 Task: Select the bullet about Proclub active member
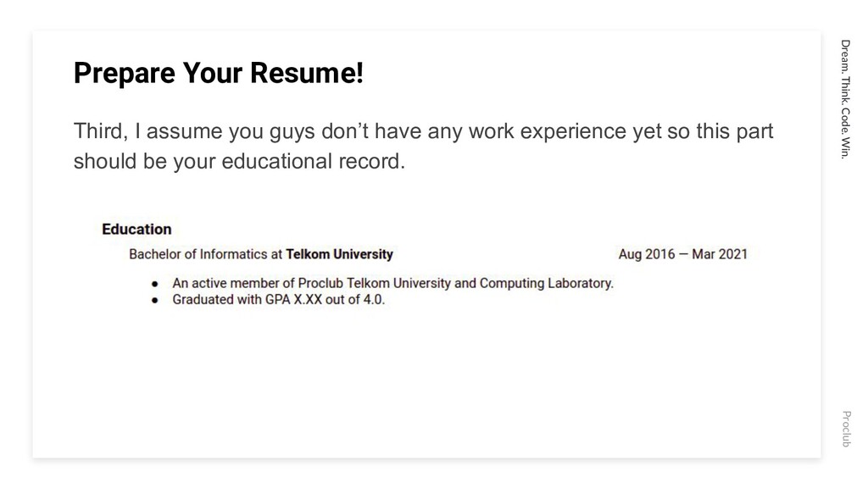point(393,283)
